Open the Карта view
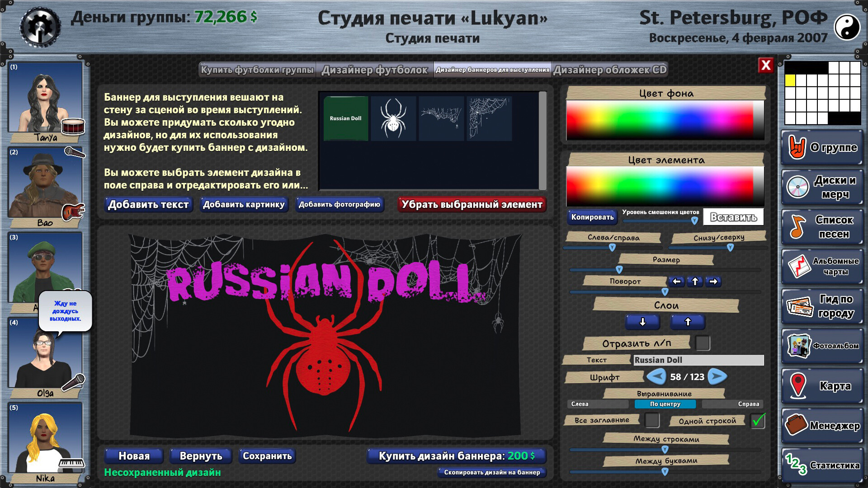This screenshot has width=868, height=488. point(822,385)
